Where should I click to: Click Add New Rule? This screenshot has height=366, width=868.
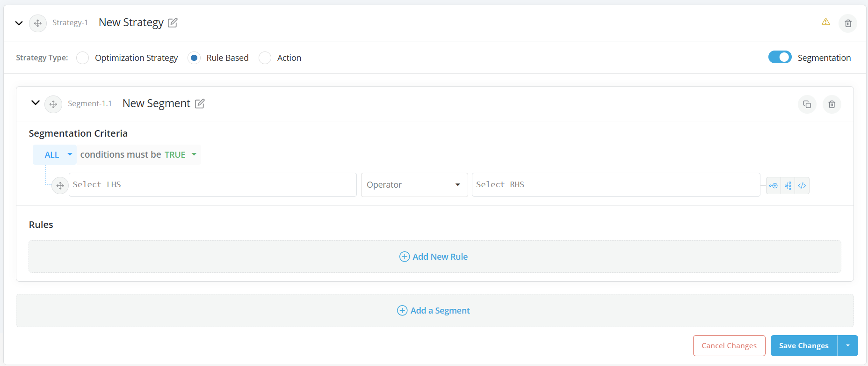pyautogui.click(x=434, y=256)
